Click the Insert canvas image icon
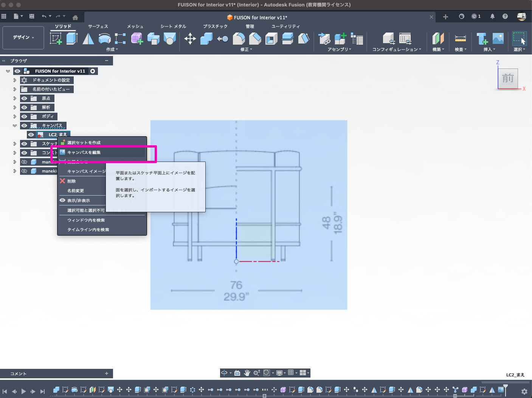The width and height of the screenshot is (532, 398). 498,38
